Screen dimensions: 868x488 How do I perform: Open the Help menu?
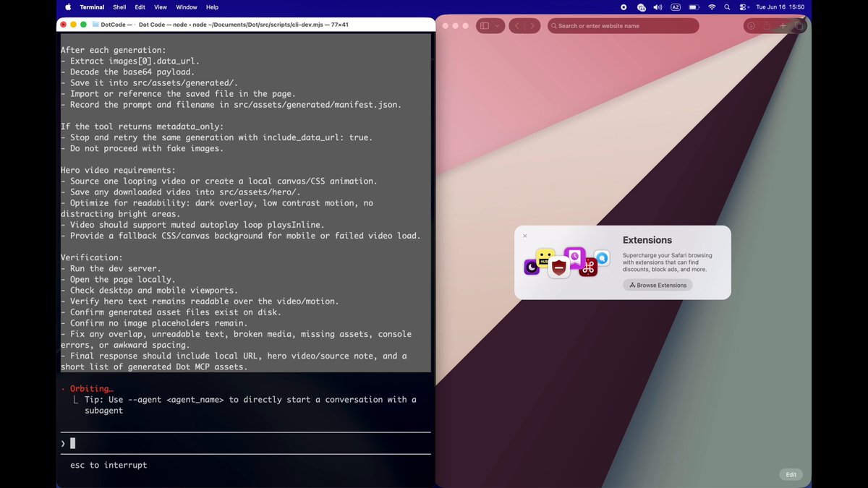pos(212,7)
